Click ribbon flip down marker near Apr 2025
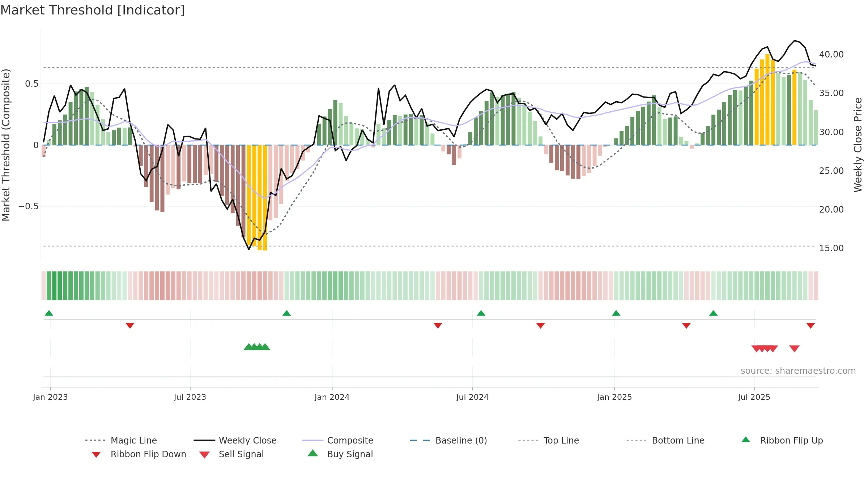 (x=686, y=326)
